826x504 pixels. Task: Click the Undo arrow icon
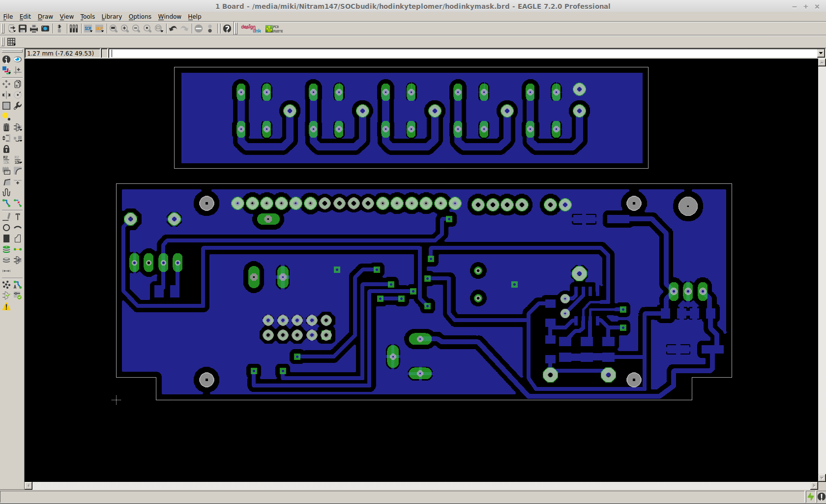tap(173, 29)
